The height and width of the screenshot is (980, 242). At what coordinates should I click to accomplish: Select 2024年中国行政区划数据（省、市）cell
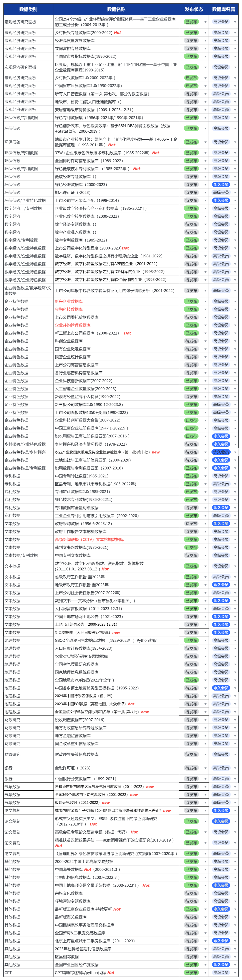click(x=116, y=696)
